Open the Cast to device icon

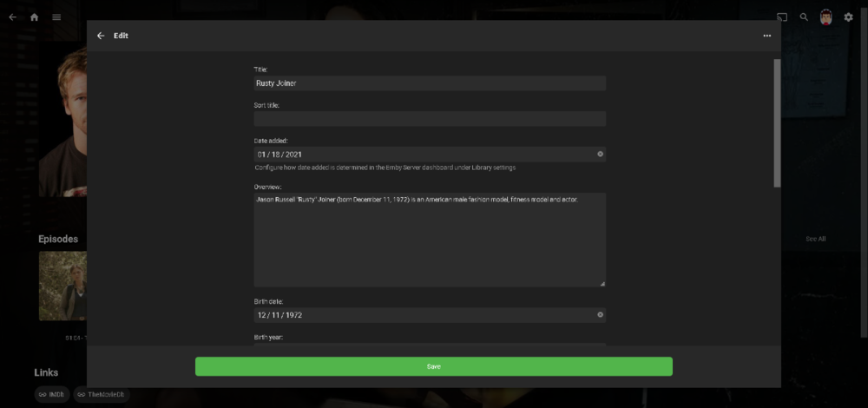pos(782,17)
